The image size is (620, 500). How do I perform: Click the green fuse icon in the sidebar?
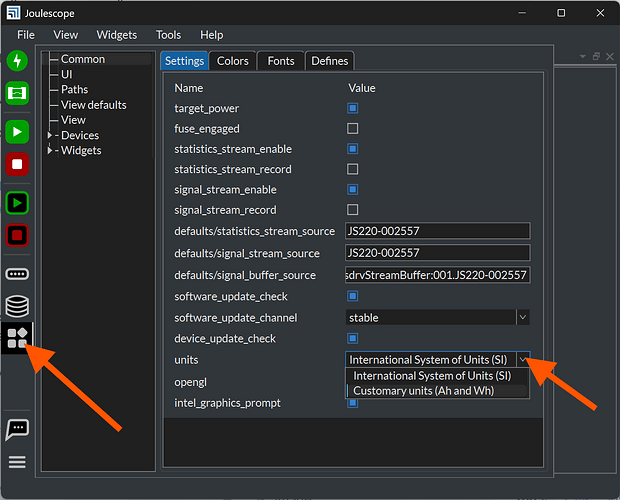click(x=17, y=93)
